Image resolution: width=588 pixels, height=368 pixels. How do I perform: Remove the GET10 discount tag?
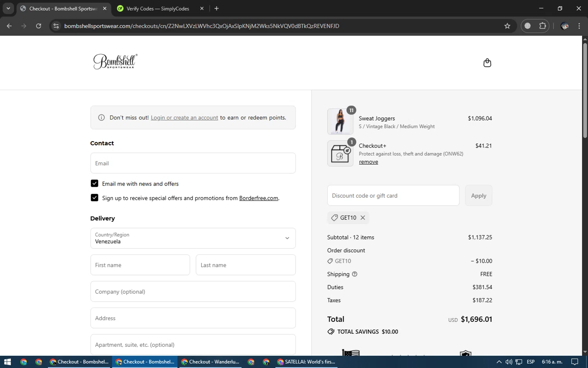(x=363, y=218)
